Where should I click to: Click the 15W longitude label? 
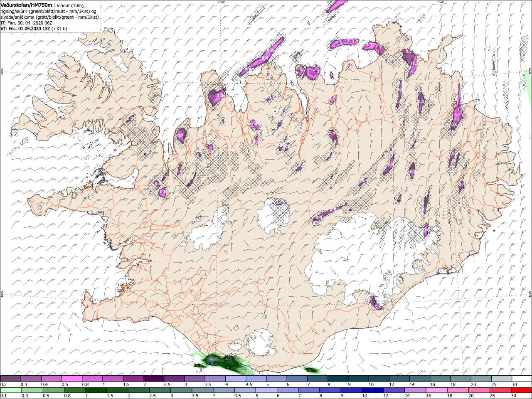click(x=440, y=2)
